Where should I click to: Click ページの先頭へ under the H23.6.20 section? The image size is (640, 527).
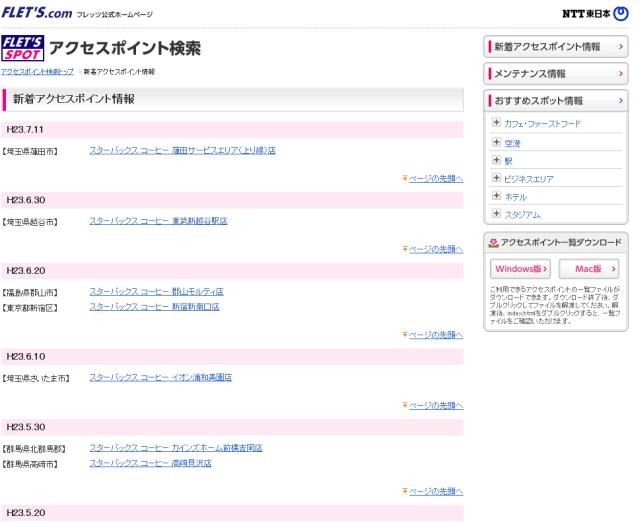[436, 335]
